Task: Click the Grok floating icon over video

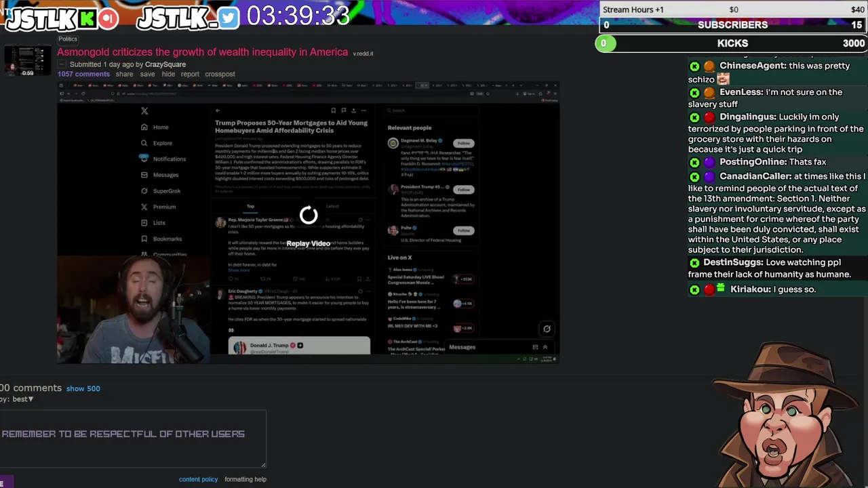Action: click(x=547, y=329)
